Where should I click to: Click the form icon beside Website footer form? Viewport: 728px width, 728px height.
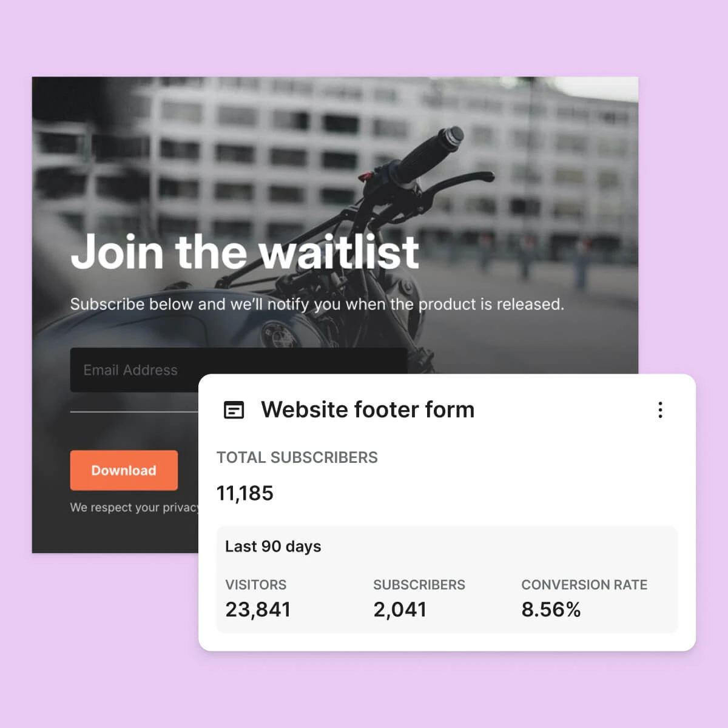pos(234,410)
